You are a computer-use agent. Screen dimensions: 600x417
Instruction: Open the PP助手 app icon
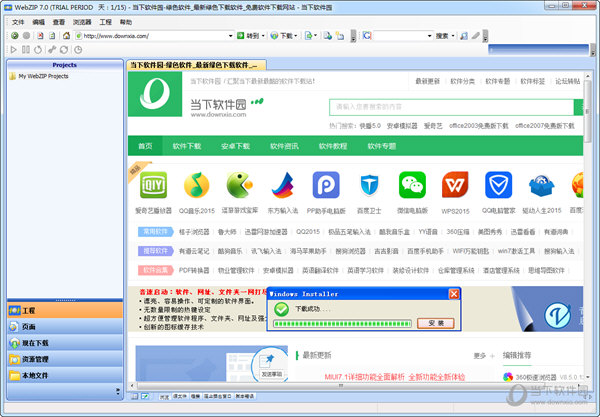pos(326,185)
